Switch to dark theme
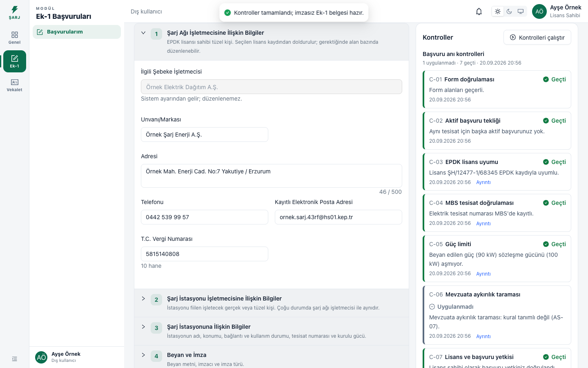 509,11
